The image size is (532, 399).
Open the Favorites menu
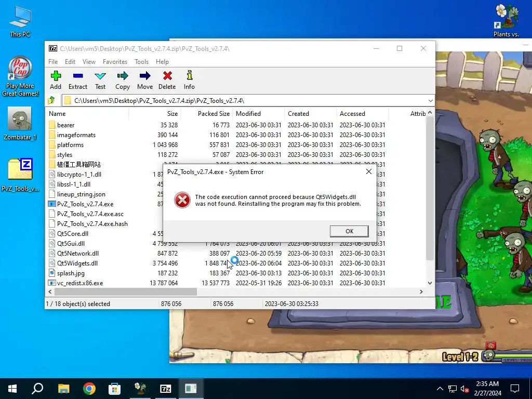tap(115, 62)
